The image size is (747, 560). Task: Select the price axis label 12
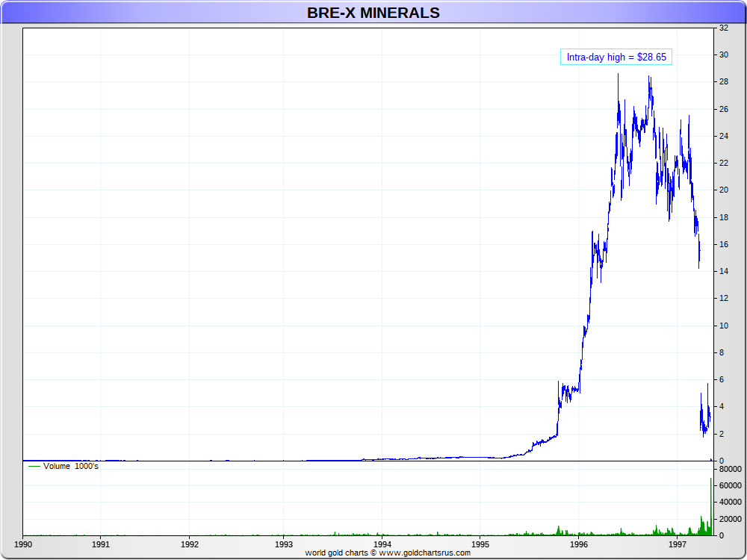click(724, 298)
